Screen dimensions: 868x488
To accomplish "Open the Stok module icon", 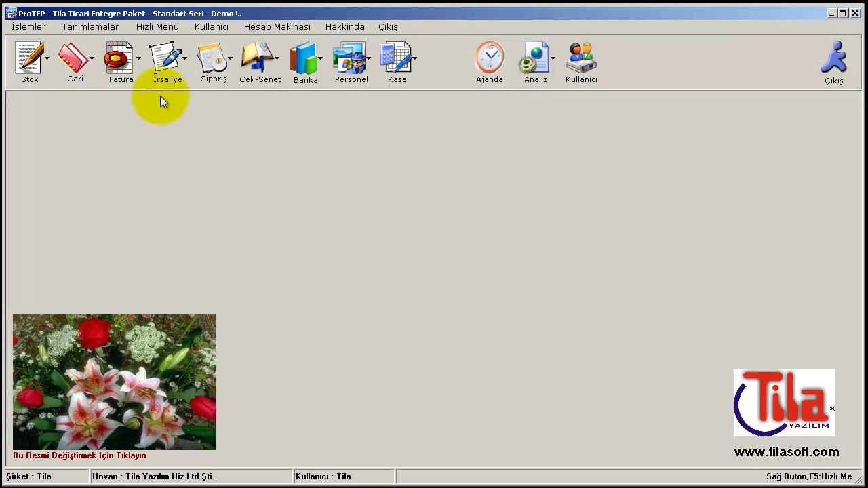I will pyautogui.click(x=29, y=58).
